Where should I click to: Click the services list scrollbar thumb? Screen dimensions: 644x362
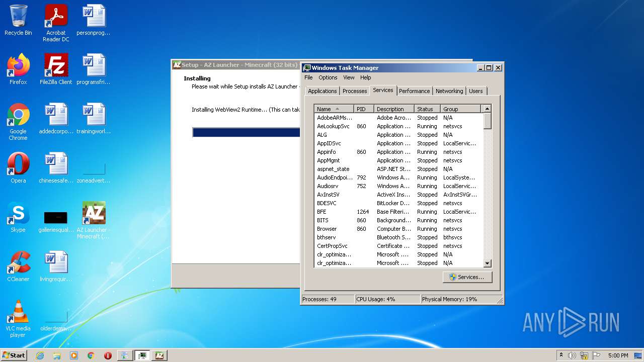(487, 121)
